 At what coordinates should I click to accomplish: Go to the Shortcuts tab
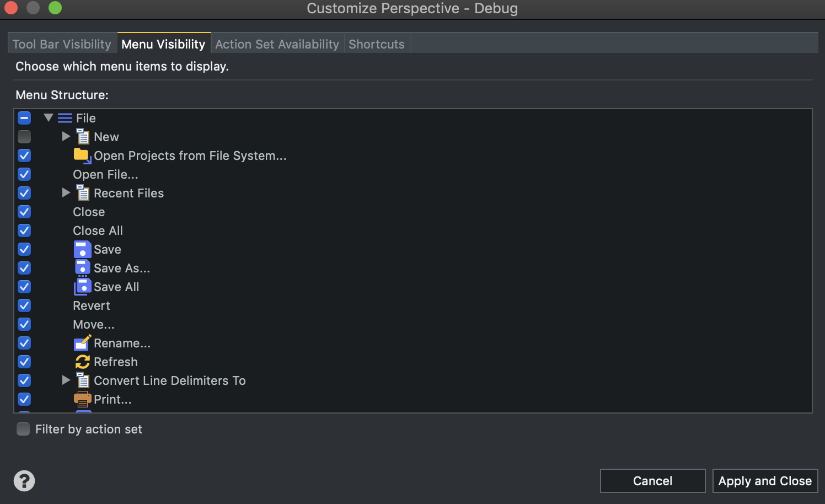point(377,44)
